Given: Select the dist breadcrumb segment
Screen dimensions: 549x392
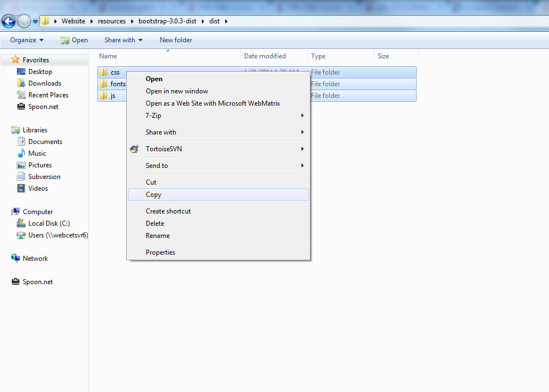Looking at the screenshot, I should pyautogui.click(x=214, y=21).
